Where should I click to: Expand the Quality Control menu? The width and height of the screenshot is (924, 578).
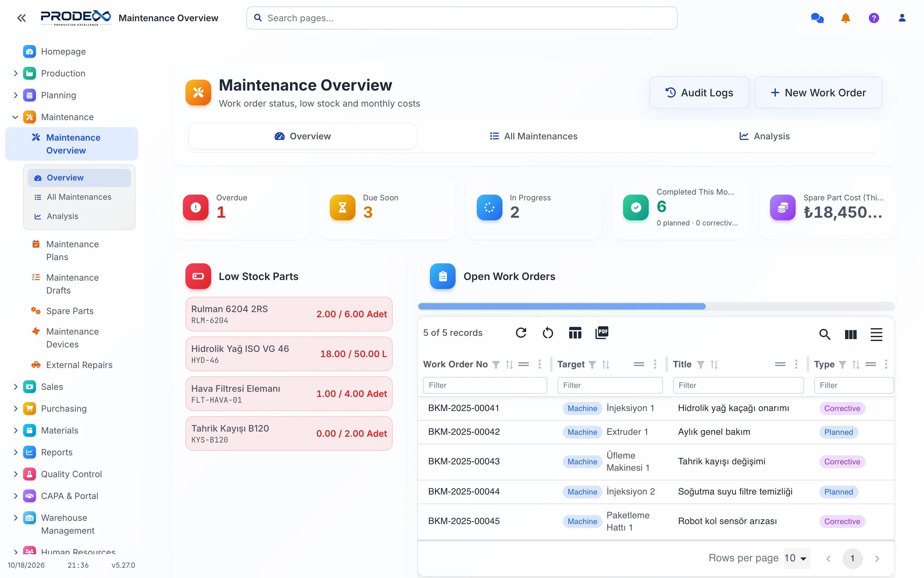[x=15, y=474]
